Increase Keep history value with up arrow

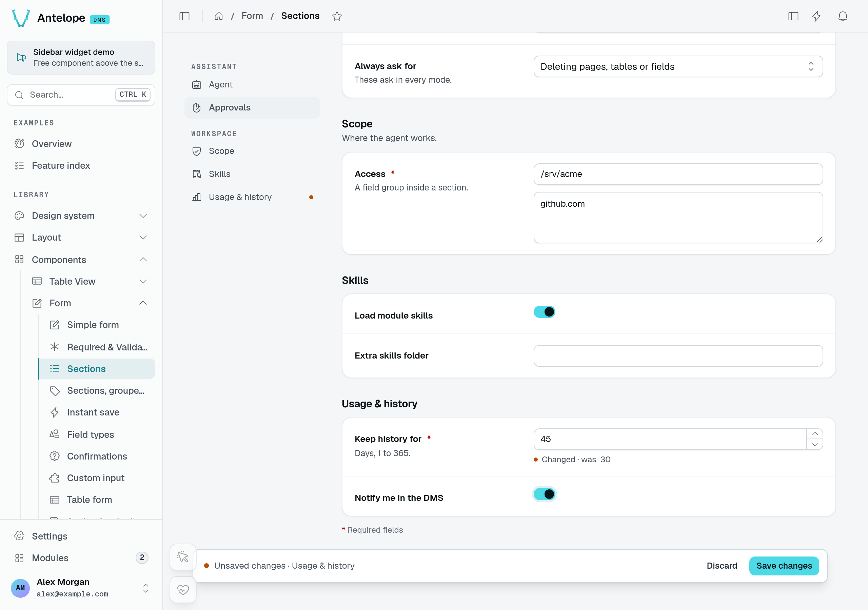[x=815, y=434]
